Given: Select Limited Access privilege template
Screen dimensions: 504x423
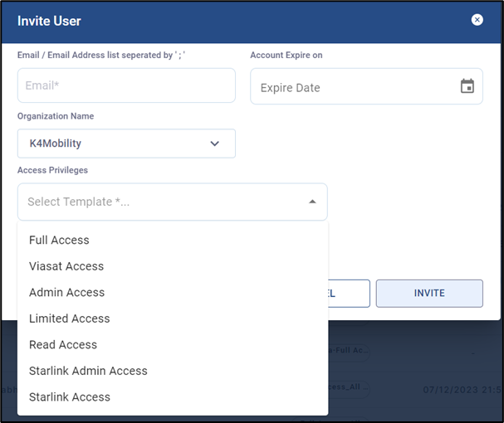Looking at the screenshot, I should coord(69,318).
